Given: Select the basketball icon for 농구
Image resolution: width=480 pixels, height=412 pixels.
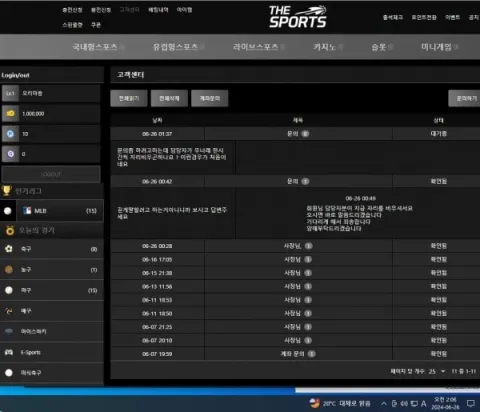Looking at the screenshot, I should tap(9, 269).
